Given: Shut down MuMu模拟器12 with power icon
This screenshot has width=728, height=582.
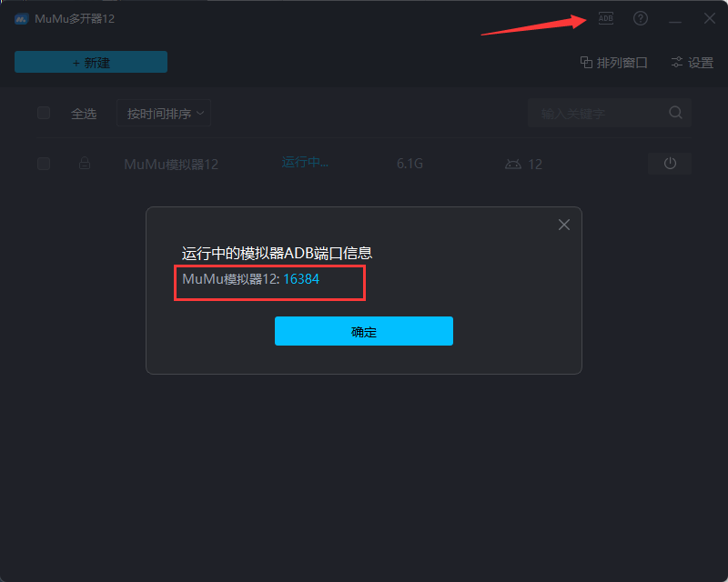Looking at the screenshot, I should tap(670, 164).
